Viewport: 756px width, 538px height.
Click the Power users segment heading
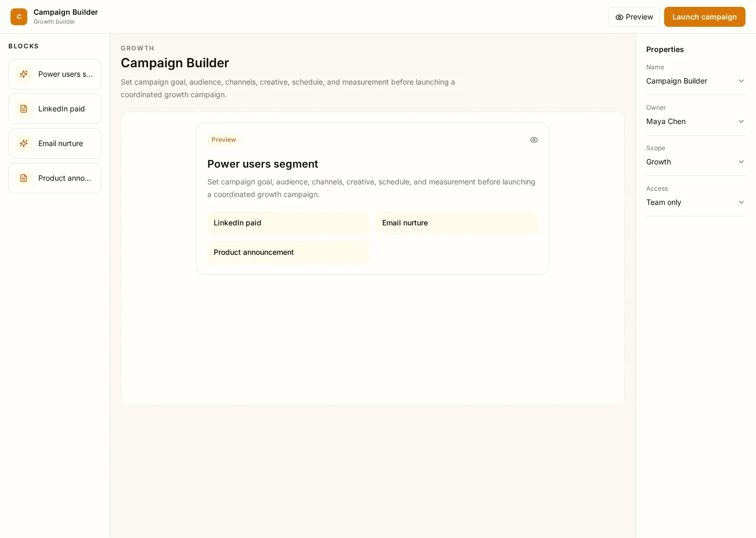point(262,164)
